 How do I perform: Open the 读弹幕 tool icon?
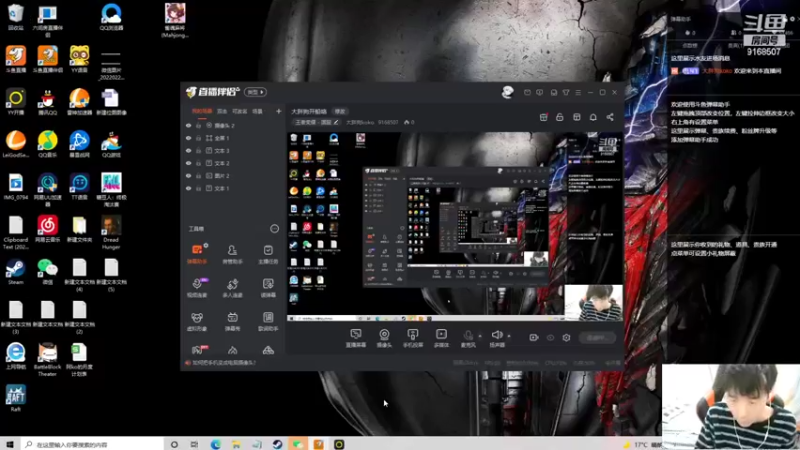click(x=268, y=287)
